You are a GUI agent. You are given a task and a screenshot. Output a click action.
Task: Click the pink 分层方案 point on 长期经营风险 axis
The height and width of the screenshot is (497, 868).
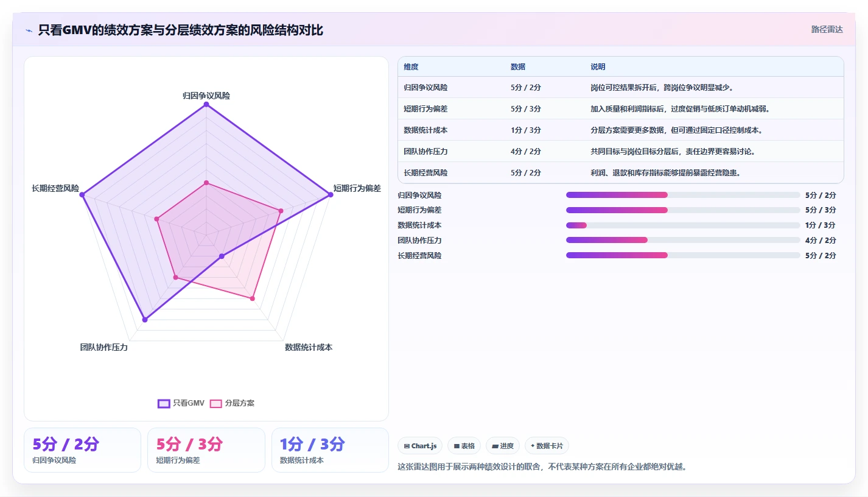tap(156, 219)
